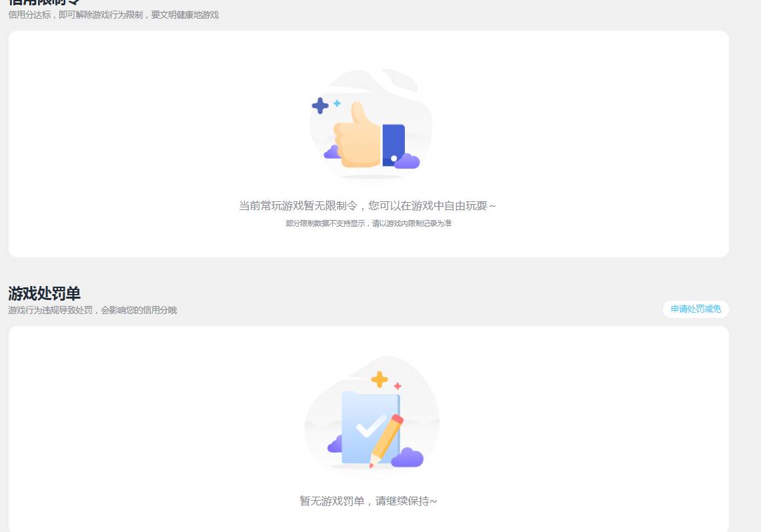Click the red plus mark near the clipboard
This screenshot has width=761, height=532.
point(398,385)
